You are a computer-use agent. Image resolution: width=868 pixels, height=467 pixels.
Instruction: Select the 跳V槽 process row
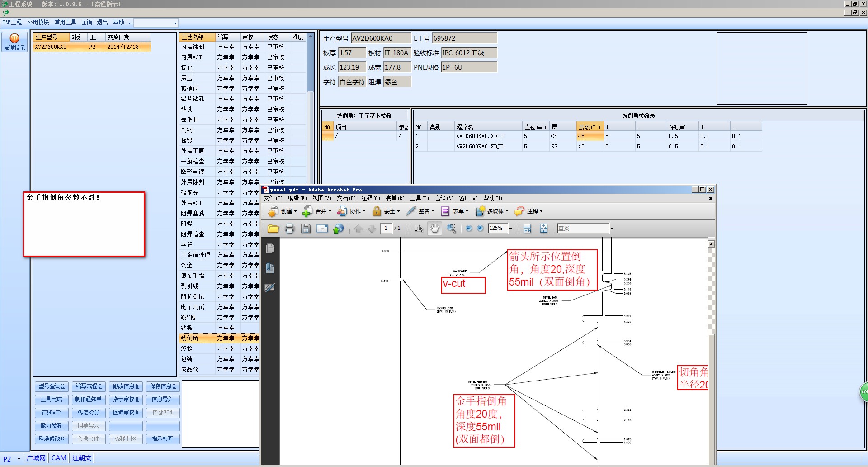pos(220,318)
